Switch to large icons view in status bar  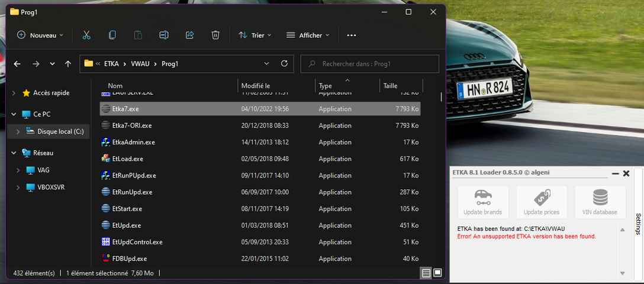click(437, 273)
